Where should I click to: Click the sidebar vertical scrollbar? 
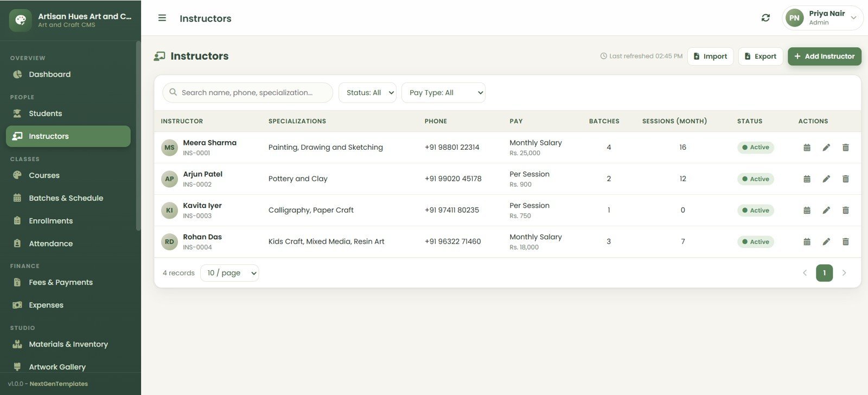[138, 136]
